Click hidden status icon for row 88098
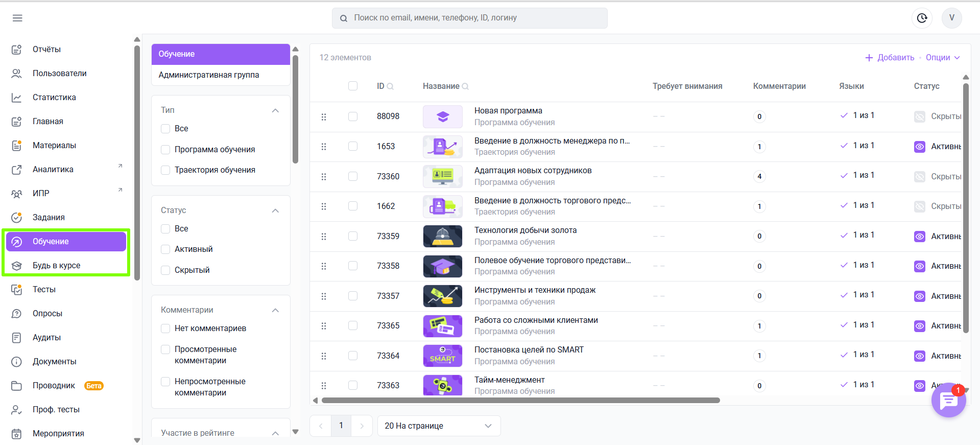Viewport: 980px width, 445px height. click(919, 116)
